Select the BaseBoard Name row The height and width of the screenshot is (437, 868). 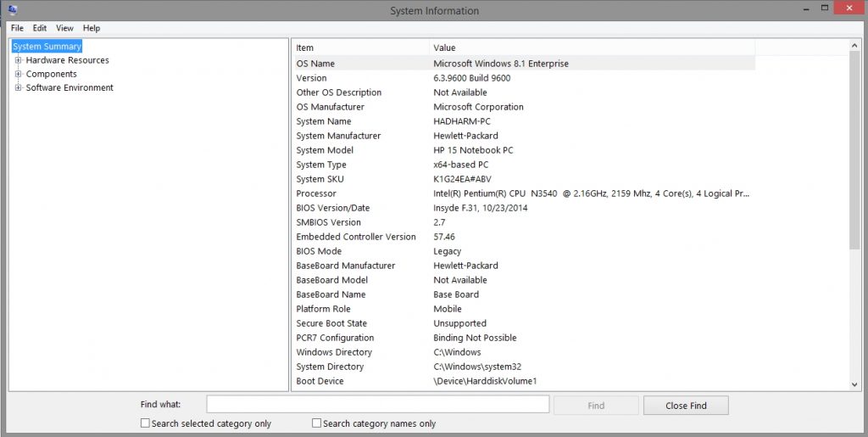pos(523,294)
